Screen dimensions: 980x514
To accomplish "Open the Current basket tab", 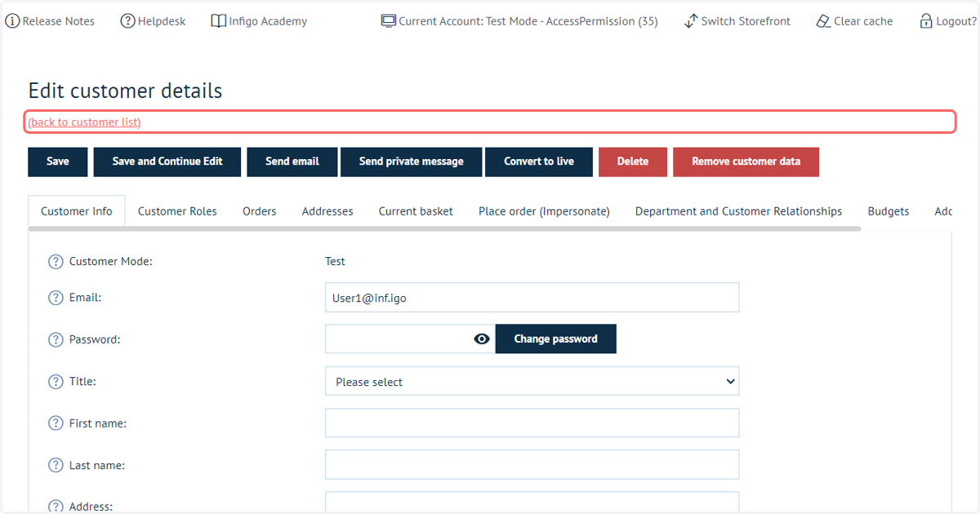I will (416, 211).
